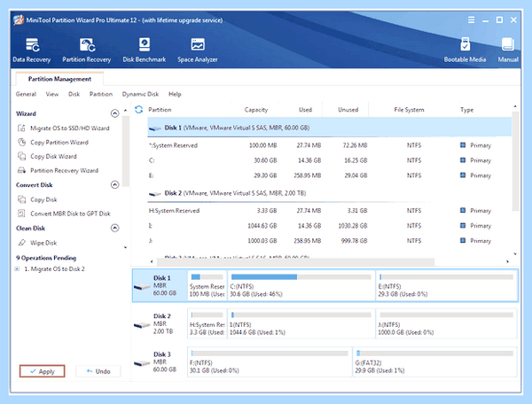Viewport: 532px width, 404px height.
Task: Open the Disk menu
Action: (x=74, y=94)
